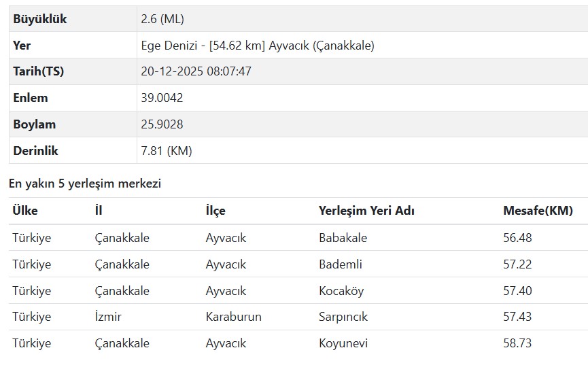Image resolution: width=588 pixels, height=365 pixels.
Task: Click the Sarpıncık settlement name
Action: 343,317
